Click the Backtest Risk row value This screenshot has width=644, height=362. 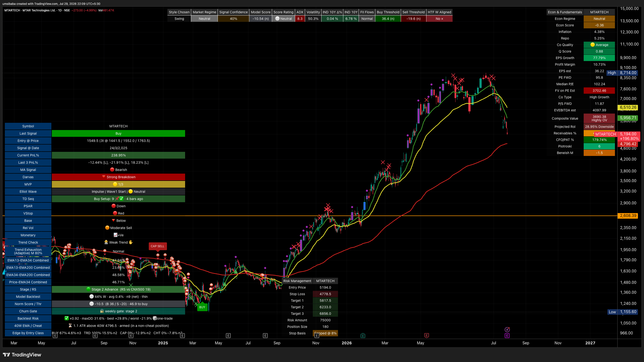[x=118, y=318]
